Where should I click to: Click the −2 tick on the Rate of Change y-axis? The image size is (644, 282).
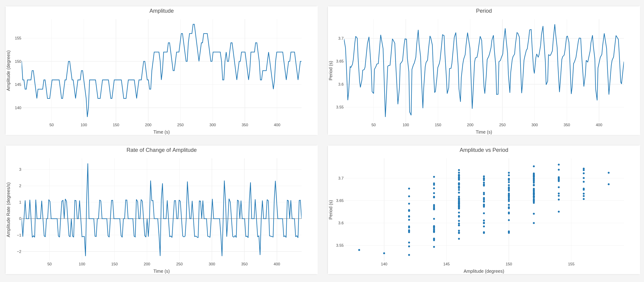click(19, 252)
